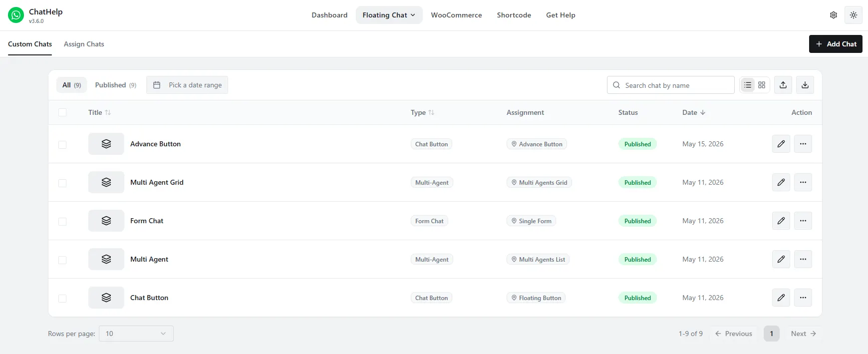Switch to the Assign Chats tab
Screen dimensions: 868x354
point(84,44)
